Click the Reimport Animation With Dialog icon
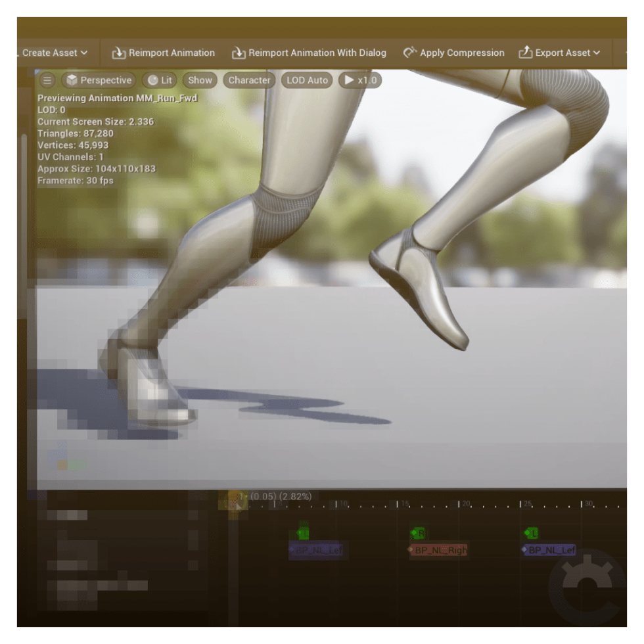 tap(239, 53)
